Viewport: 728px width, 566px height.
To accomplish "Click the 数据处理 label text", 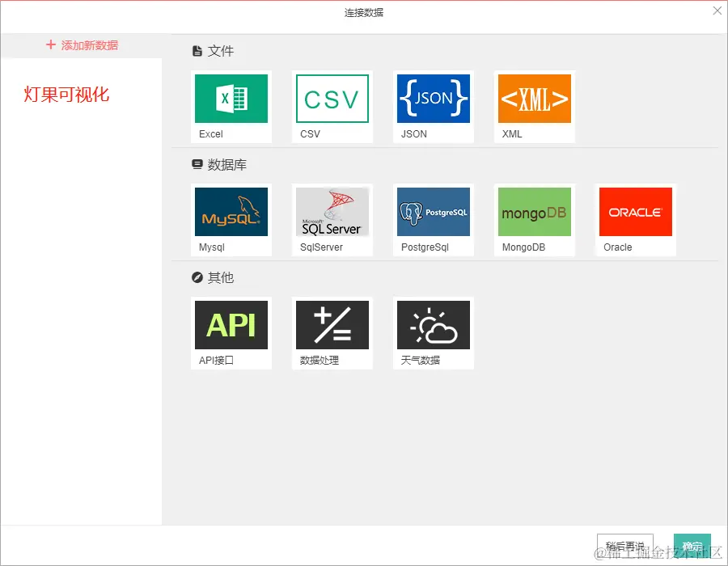I will [x=320, y=360].
